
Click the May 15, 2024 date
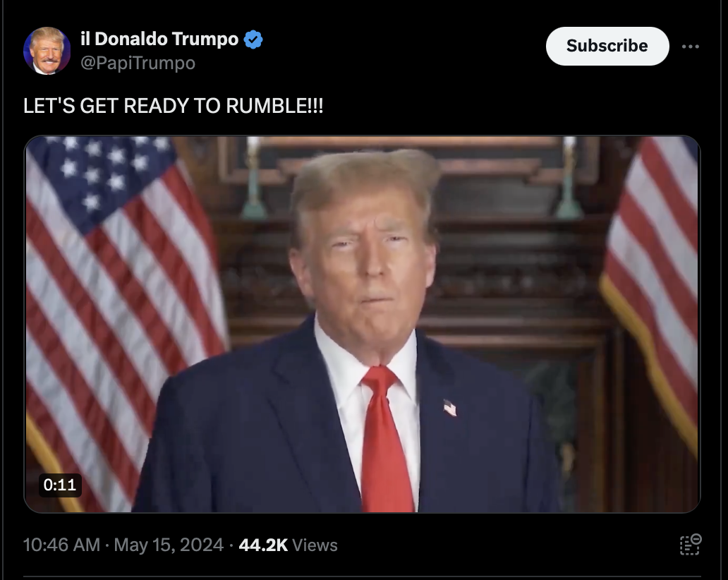[169, 545]
